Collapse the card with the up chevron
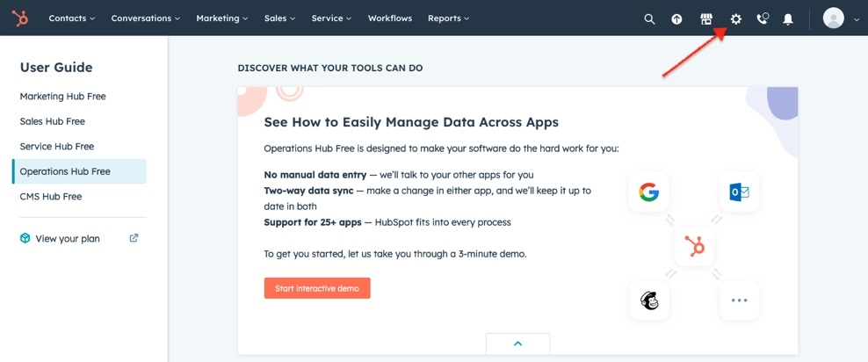 tap(518, 344)
